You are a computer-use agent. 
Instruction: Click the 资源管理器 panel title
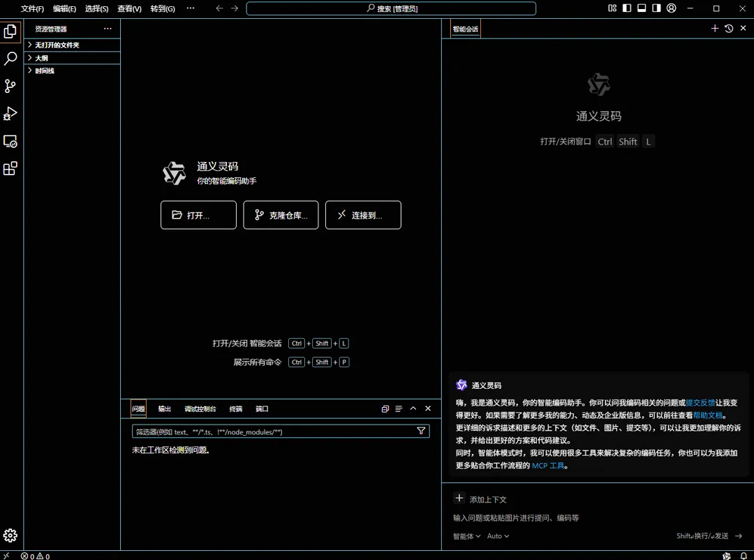tap(50, 29)
